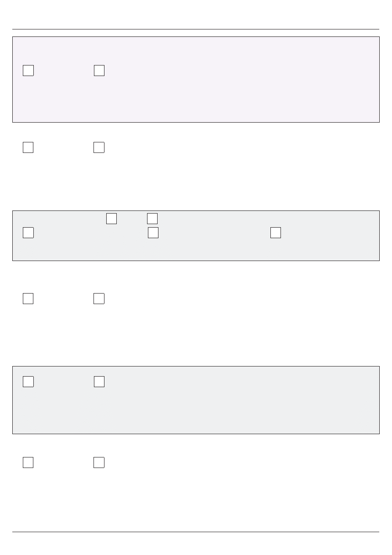Image resolution: width=392 pixels, height=555 pixels.
Task: Click the horizontal rule at the page top
Action: 196,29
